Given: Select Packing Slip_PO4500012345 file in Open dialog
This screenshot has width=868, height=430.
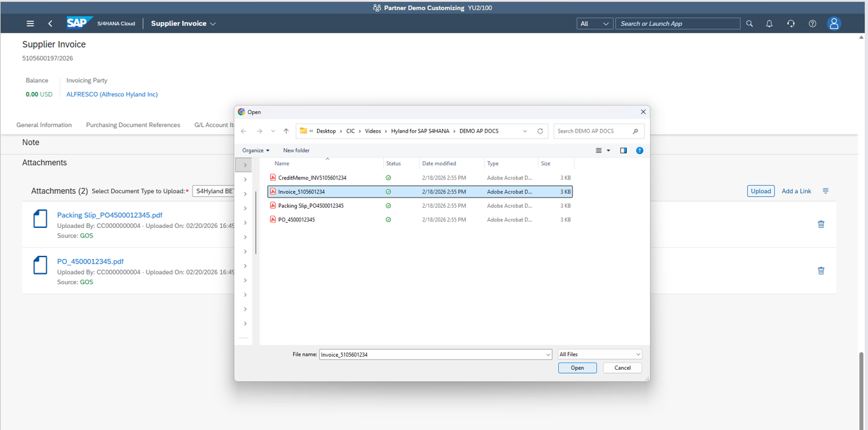Looking at the screenshot, I should (x=420, y=206).
